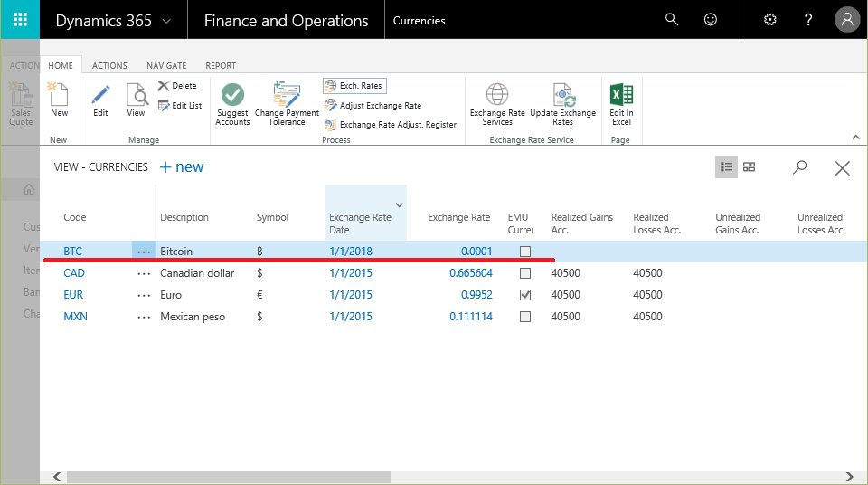Click CAD exchange rate 0.665604

(471, 272)
